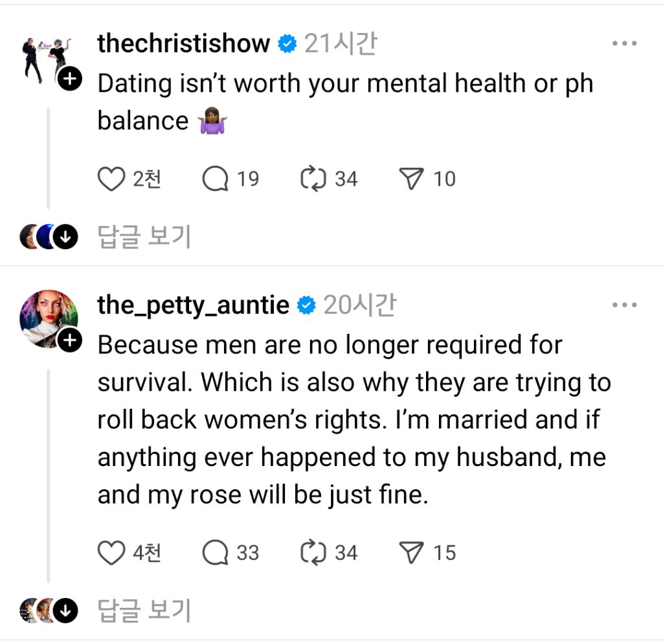Open comments on the_petty_auntie's post
Image resolution: width=663 pixels, height=644 pixels.
point(216,553)
